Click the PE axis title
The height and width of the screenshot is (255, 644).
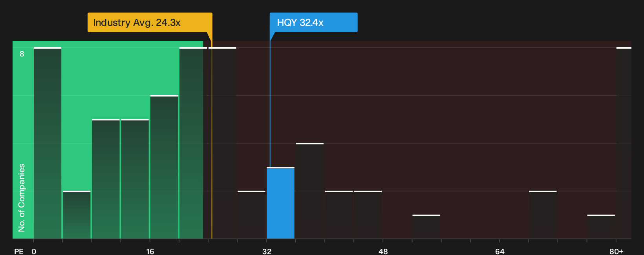pyautogui.click(x=19, y=251)
